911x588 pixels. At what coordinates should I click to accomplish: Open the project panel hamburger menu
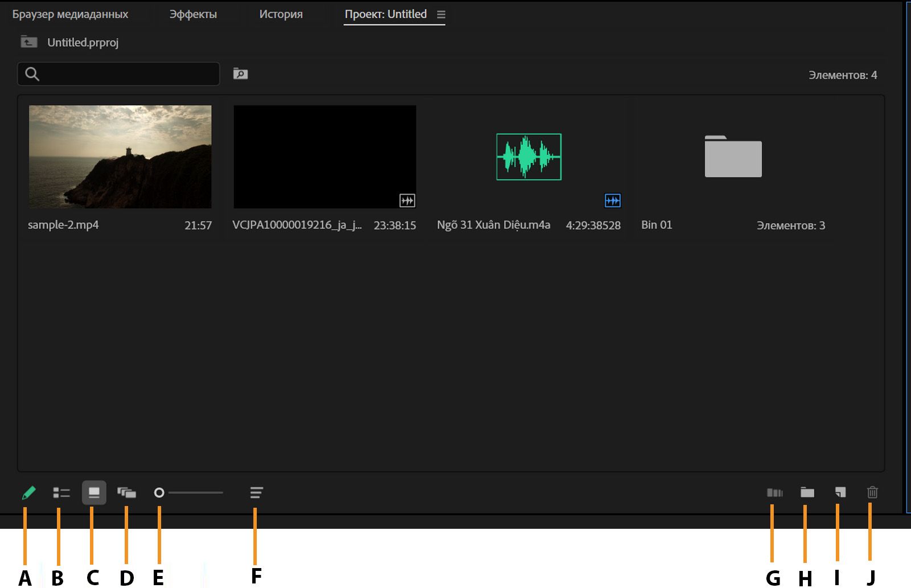[x=441, y=15]
